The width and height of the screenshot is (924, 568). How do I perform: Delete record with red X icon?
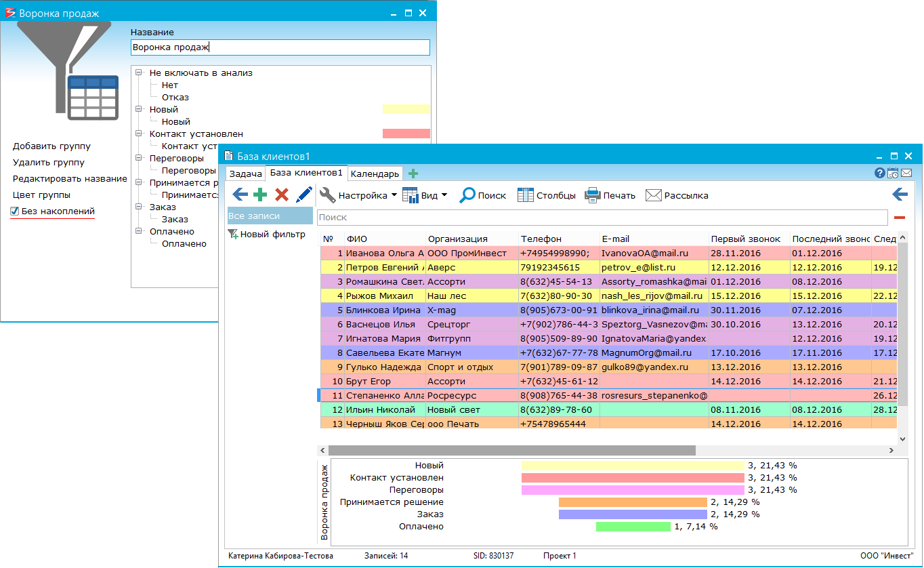tap(282, 195)
